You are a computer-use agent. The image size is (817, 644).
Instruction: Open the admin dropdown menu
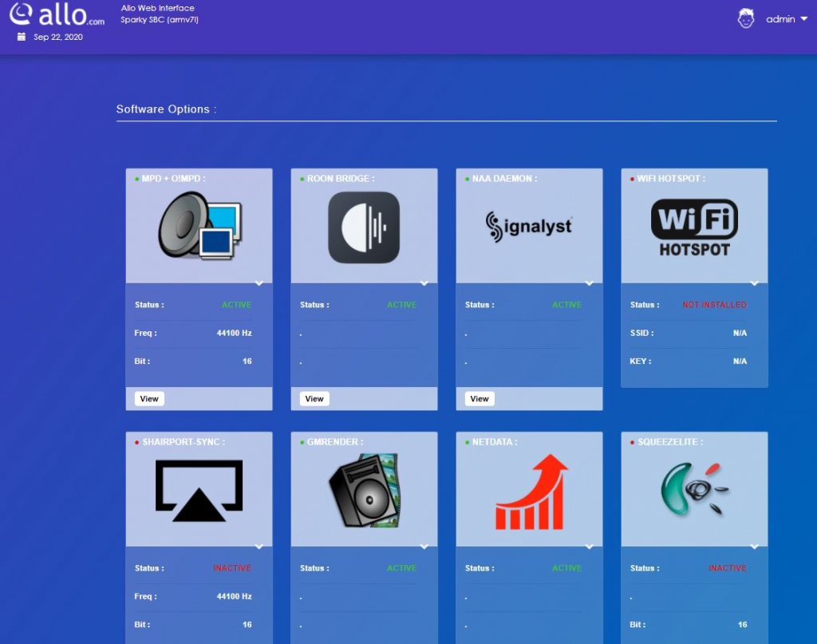(786, 19)
